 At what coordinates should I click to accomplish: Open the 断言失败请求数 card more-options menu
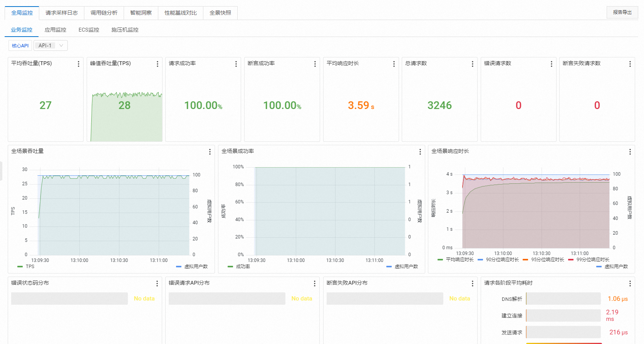(x=630, y=64)
